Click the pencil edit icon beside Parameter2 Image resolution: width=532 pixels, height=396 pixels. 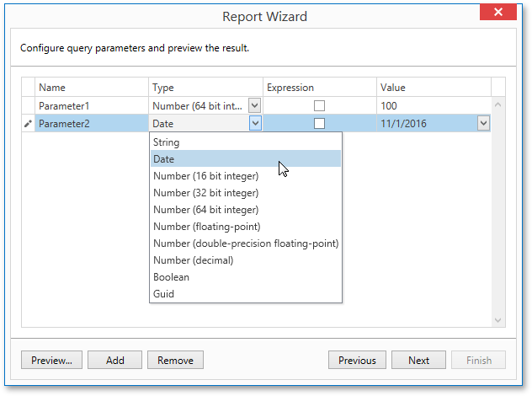(28, 124)
